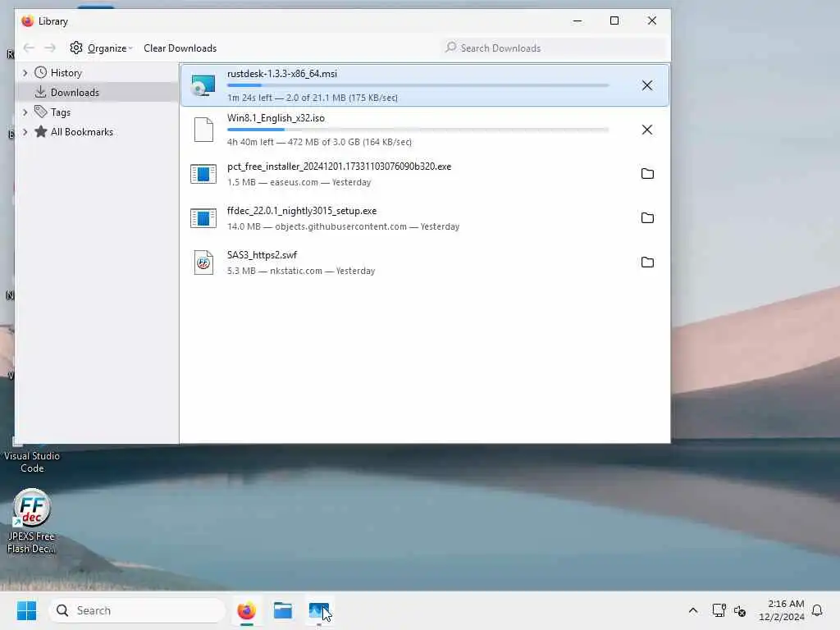Select the ffdec_22.0.1_nightly3015_setup.exe name
Viewport: 840px width, 630px height.
click(x=302, y=211)
